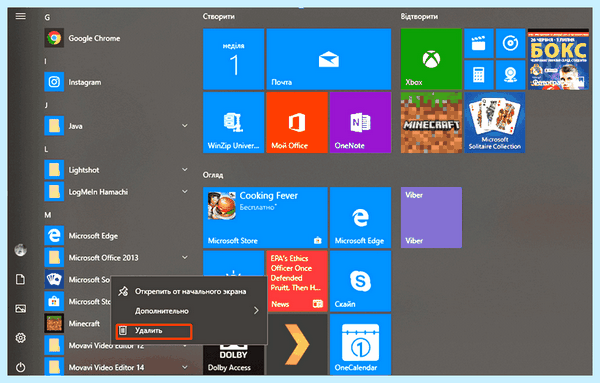Click the letter L section header
Screen dimensions: 600x383
(x=46, y=149)
